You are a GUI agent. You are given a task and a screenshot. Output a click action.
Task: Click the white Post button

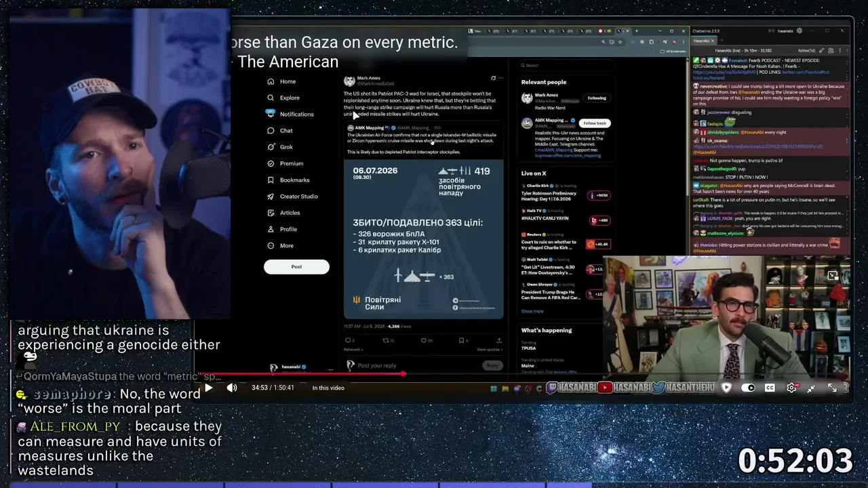tap(296, 266)
